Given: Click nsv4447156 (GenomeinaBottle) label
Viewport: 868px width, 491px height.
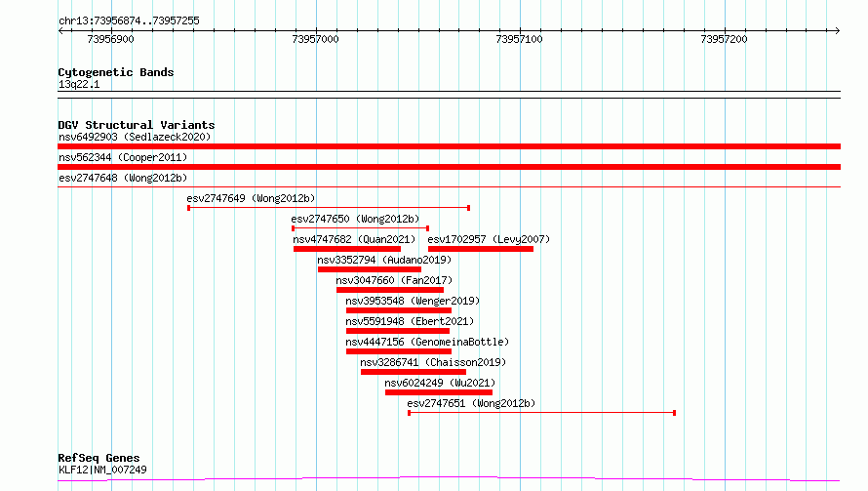Looking at the screenshot, I should (427, 342).
